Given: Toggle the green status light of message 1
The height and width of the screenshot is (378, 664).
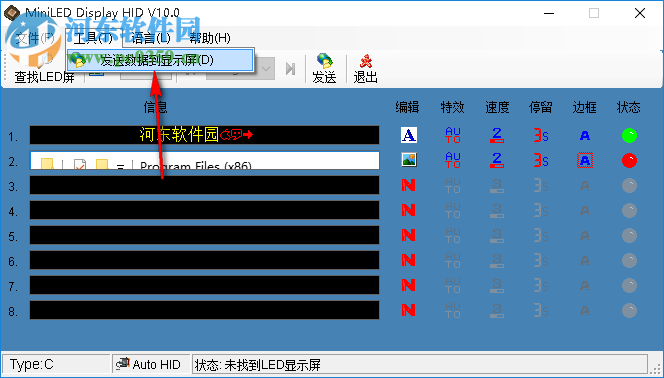Looking at the screenshot, I should point(629,135).
